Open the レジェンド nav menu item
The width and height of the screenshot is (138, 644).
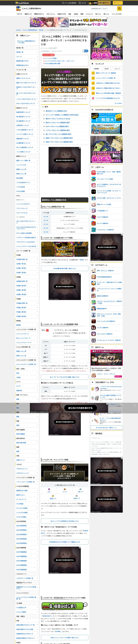tap(89, 14)
